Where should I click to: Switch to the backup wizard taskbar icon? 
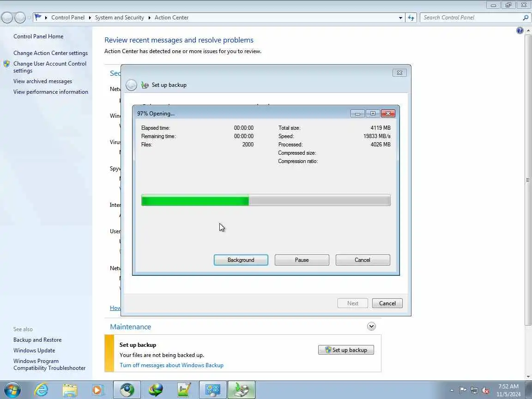point(241,390)
